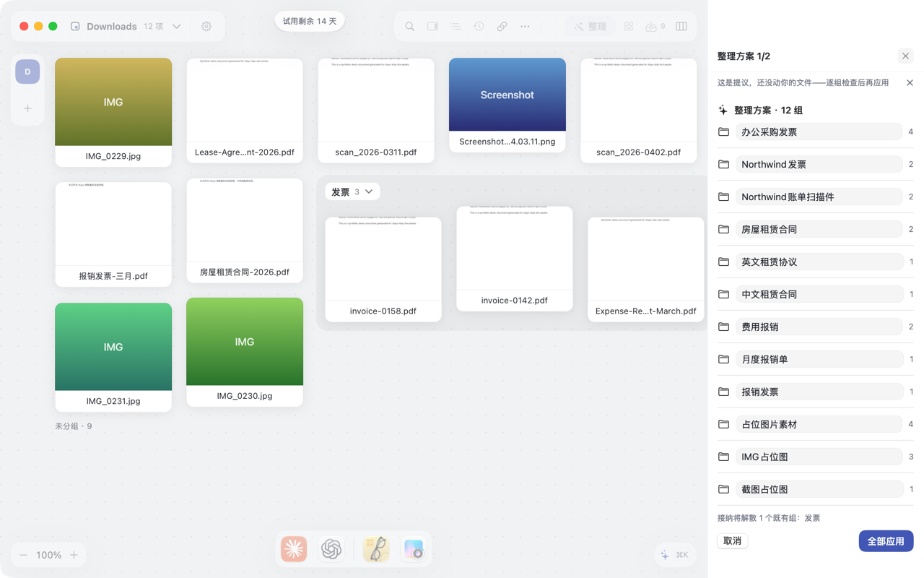Image resolution: width=924 pixels, height=578 pixels.
Task: Open the blue photo app in the dock
Action: pos(414,549)
